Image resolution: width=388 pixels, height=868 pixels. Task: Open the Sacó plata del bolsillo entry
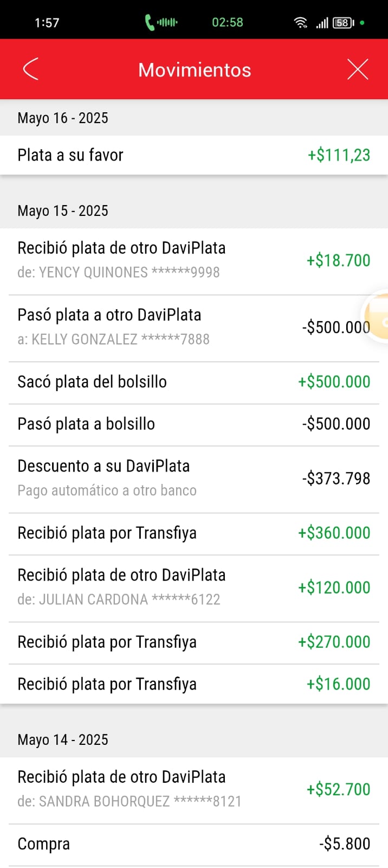point(193,382)
